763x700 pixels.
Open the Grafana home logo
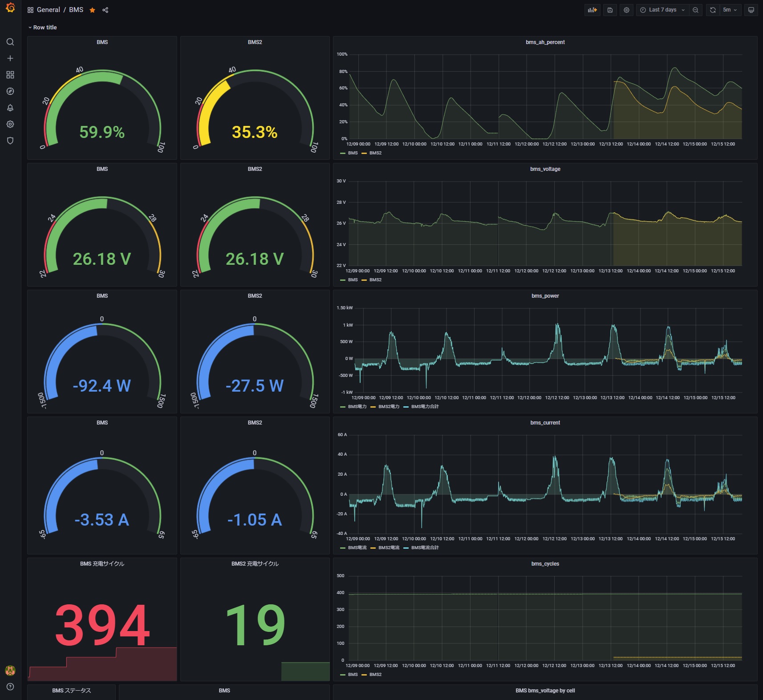(x=10, y=8)
